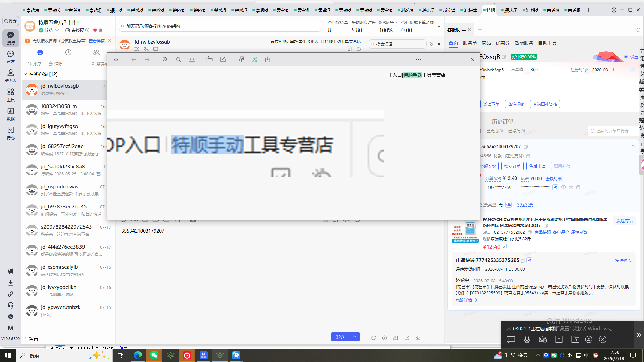
Task: Expand the statistics header chevron
Action: click(439, 26)
